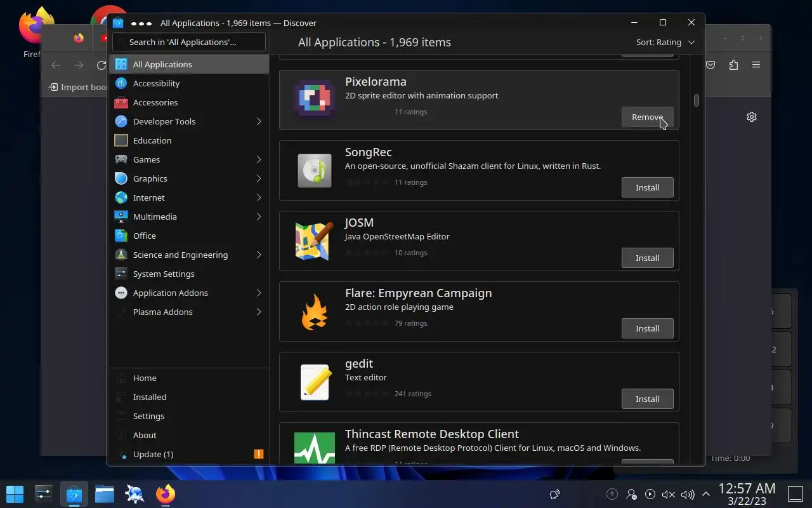Show hidden system tray icons arrow
The image size is (812, 508).
[705, 494]
